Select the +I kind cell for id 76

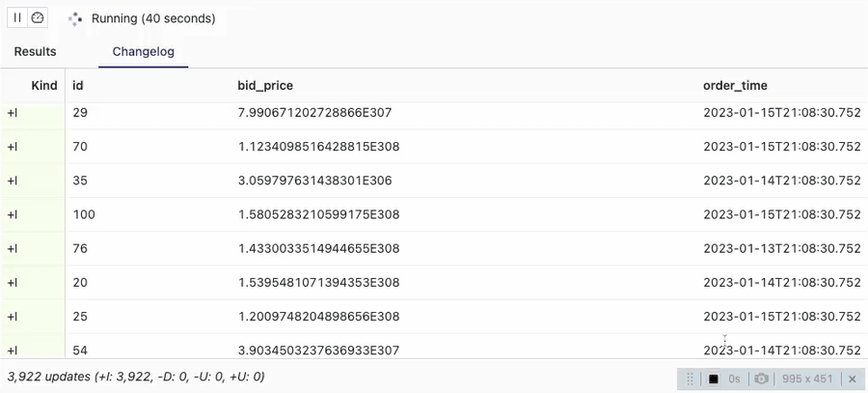(x=33, y=248)
